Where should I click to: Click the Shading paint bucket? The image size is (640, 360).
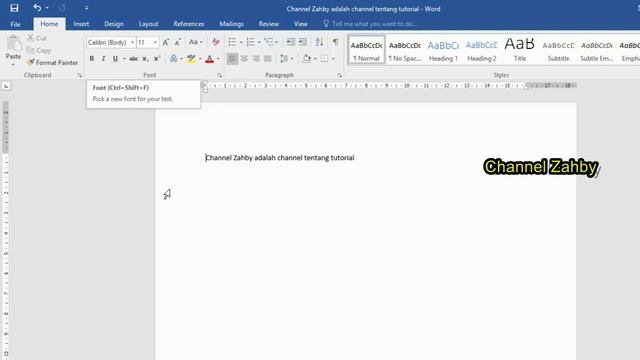pyautogui.click(x=307, y=59)
